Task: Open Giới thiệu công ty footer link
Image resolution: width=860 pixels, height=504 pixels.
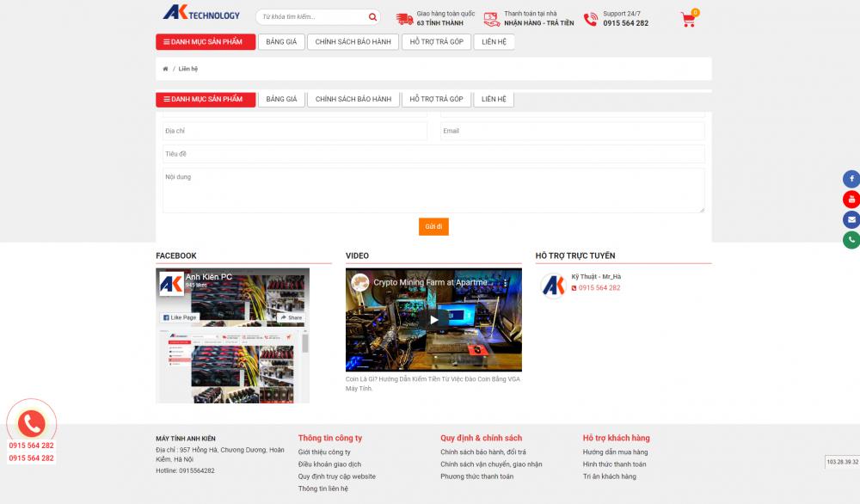Action: point(324,452)
